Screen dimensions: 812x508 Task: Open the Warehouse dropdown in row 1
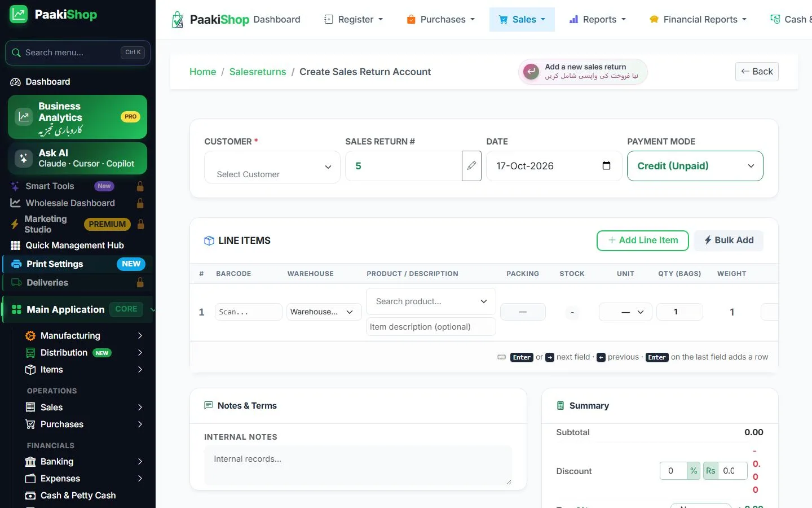click(x=324, y=312)
